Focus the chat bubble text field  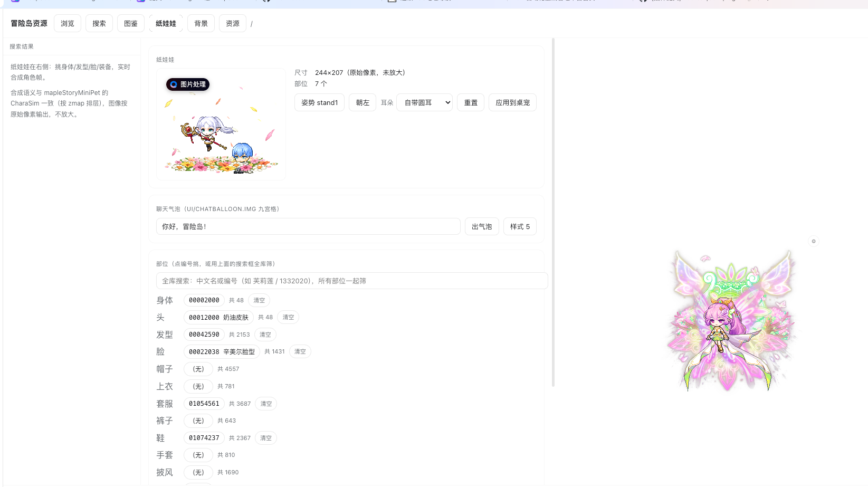(x=308, y=226)
